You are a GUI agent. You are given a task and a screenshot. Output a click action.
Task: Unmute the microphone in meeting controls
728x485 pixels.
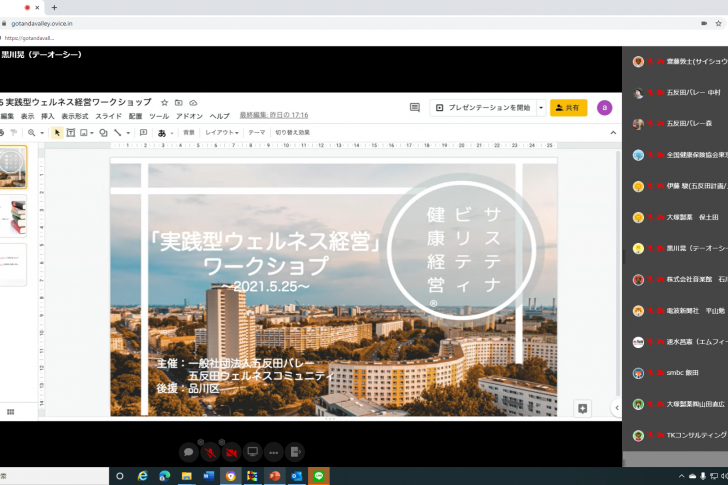[x=210, y=452]
